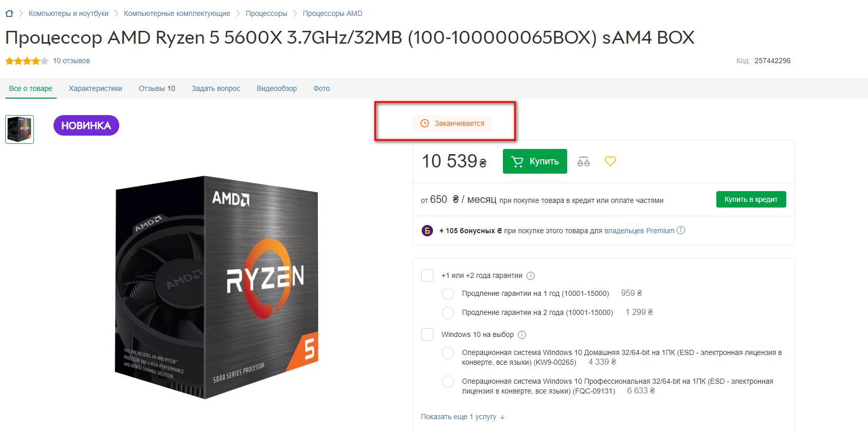The width and height of the screenshot is (868, 431).
Task: Click the green Купить button
Action: 535,161
